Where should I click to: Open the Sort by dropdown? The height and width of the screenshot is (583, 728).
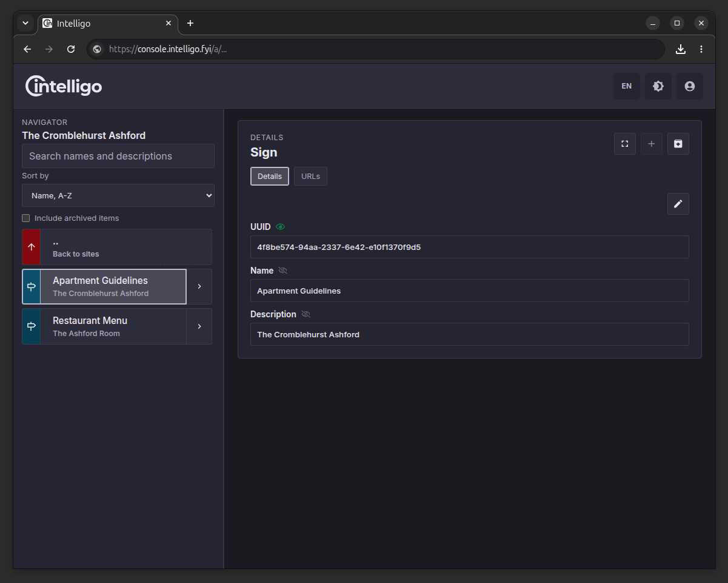tap(118, 195)
